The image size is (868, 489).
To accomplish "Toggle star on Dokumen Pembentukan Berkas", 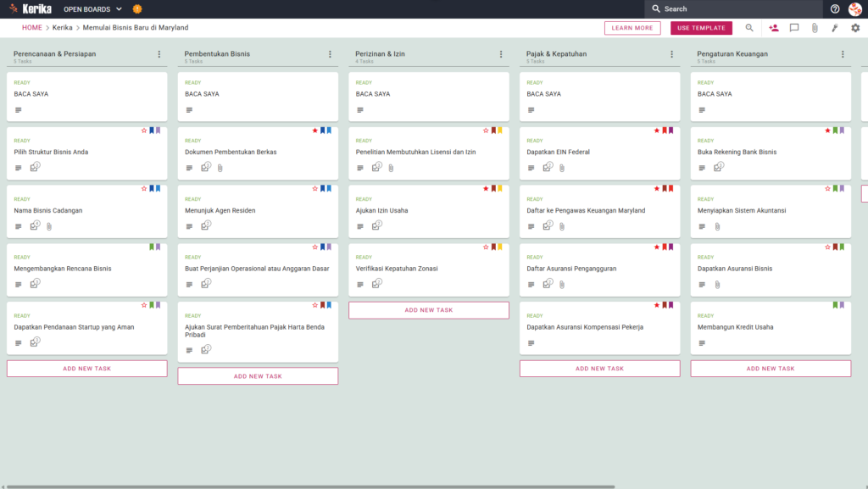I will click(315, 131).
